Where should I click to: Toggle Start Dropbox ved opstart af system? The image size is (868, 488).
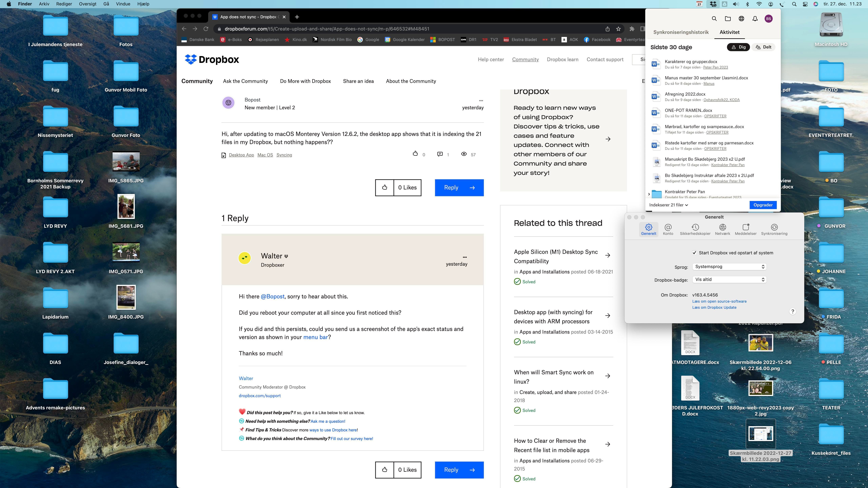tap(694, 253)
